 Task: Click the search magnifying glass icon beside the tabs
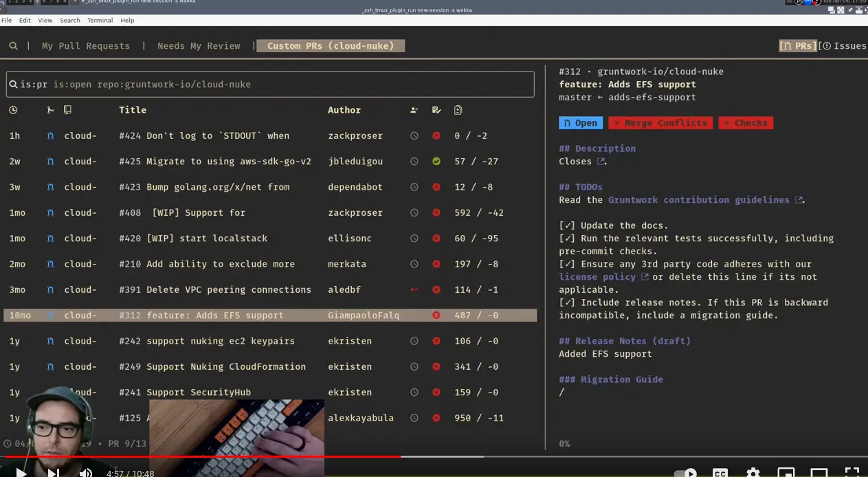pyautogui.click(x=14, y=45)
